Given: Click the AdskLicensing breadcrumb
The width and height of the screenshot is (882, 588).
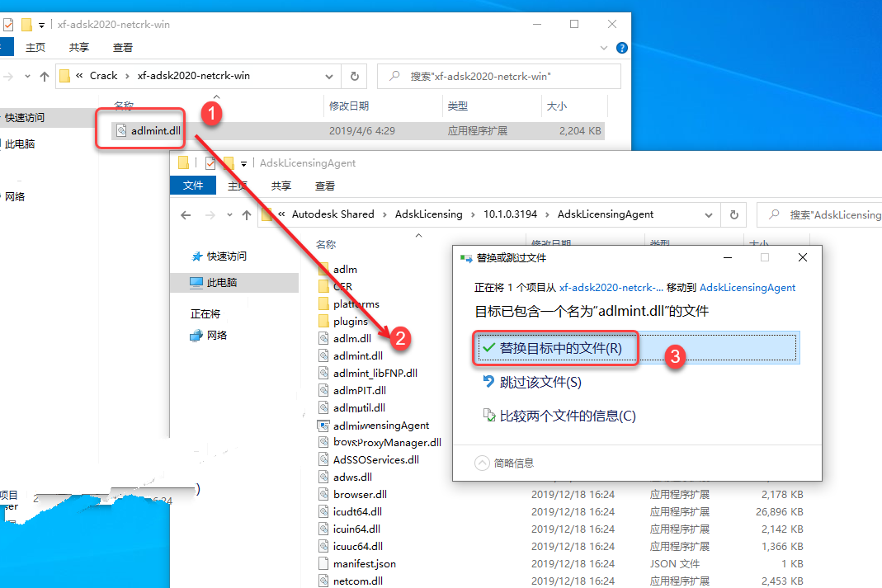Looking at the screenshot, I should (429, 214).
